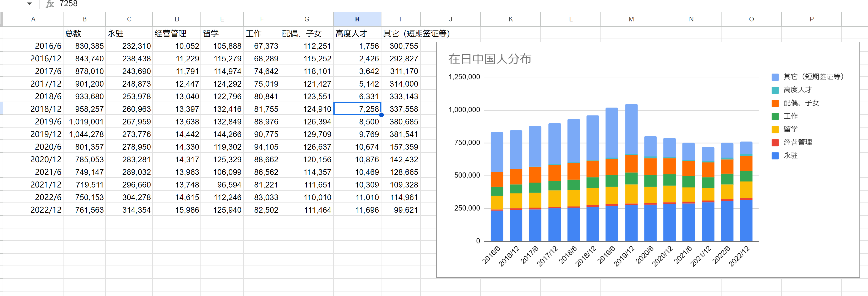Open the name box dropdown arrow
Image resolution: width=868 pixels, height=296 pixels.
[x=29, y=4]
